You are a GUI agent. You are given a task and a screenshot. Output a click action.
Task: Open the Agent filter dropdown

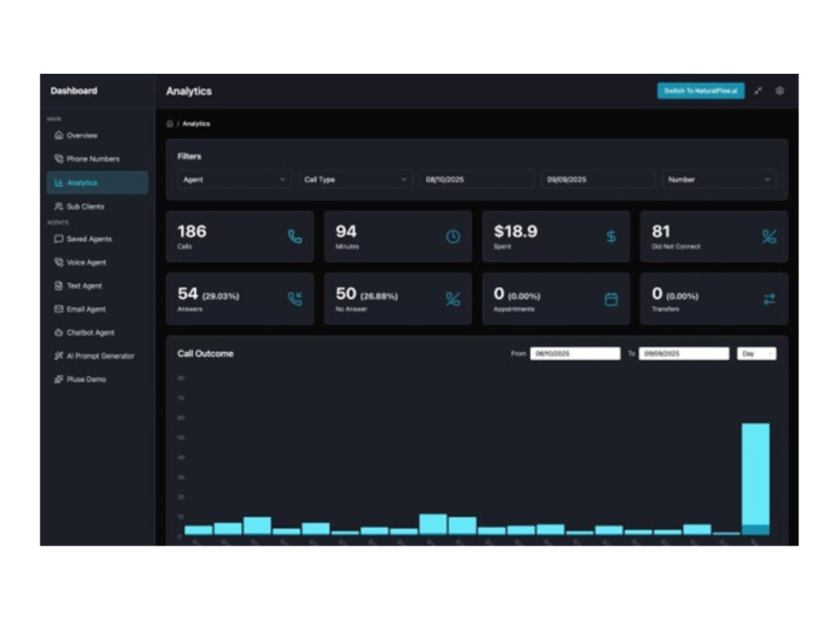click(x=234, y=180)
